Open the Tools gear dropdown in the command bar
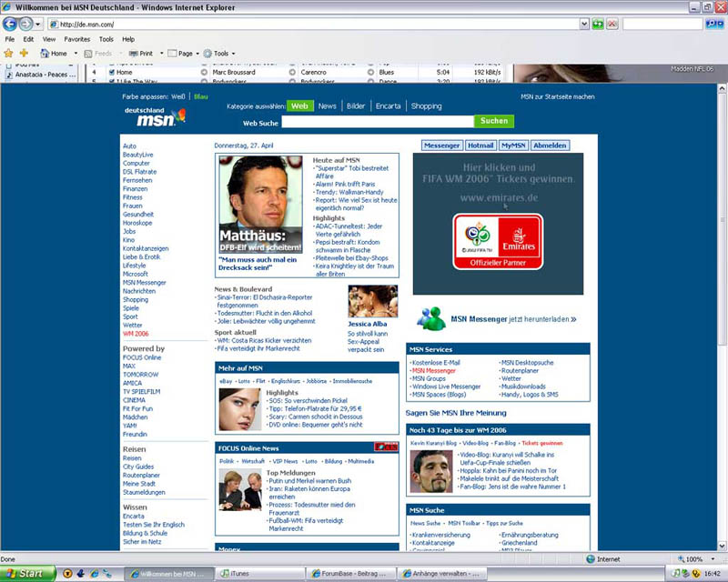The image size is (728, 582). [219, 54]
